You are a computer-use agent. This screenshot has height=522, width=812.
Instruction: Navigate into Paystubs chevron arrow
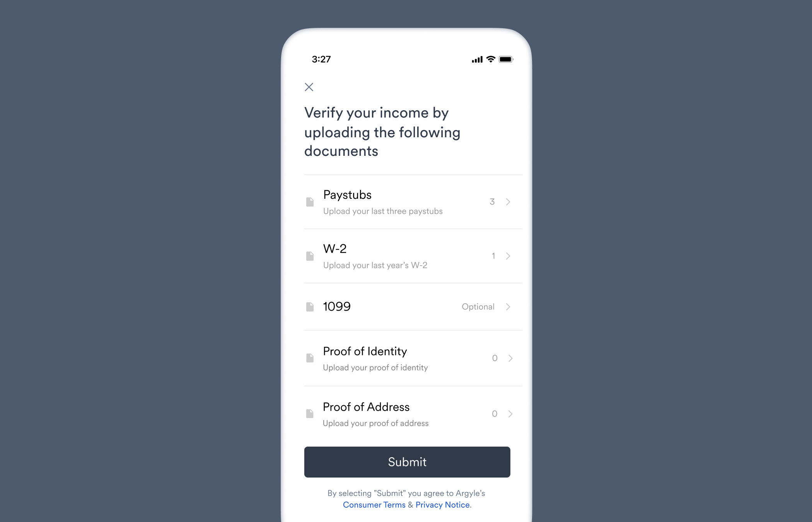[x=508, y=202]
